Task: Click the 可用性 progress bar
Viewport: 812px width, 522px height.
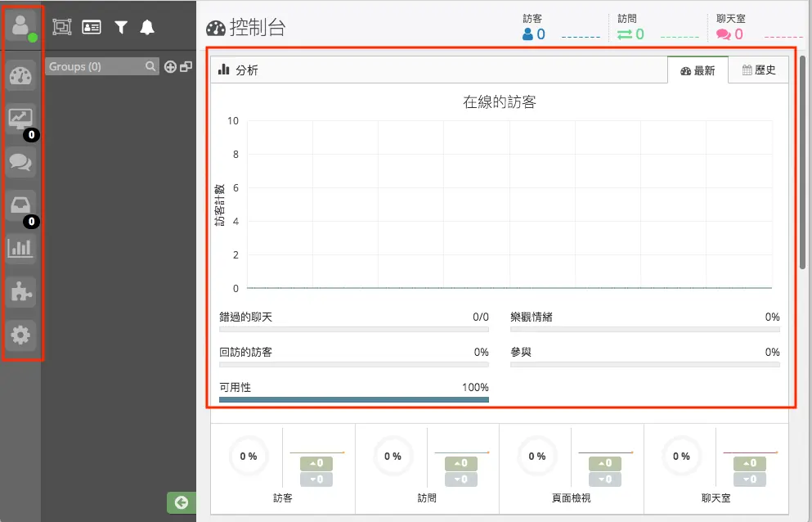Action: [x=354, y=399]
